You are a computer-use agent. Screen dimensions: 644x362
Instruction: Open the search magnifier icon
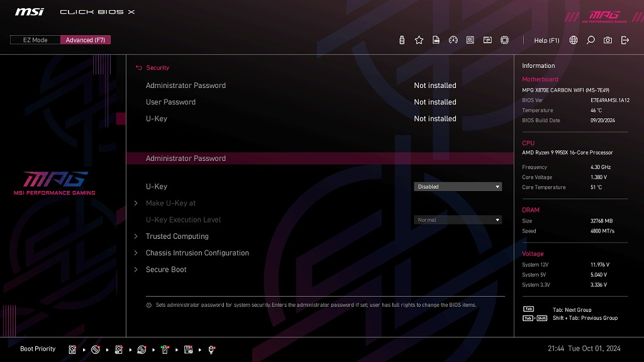pos(591,40)
